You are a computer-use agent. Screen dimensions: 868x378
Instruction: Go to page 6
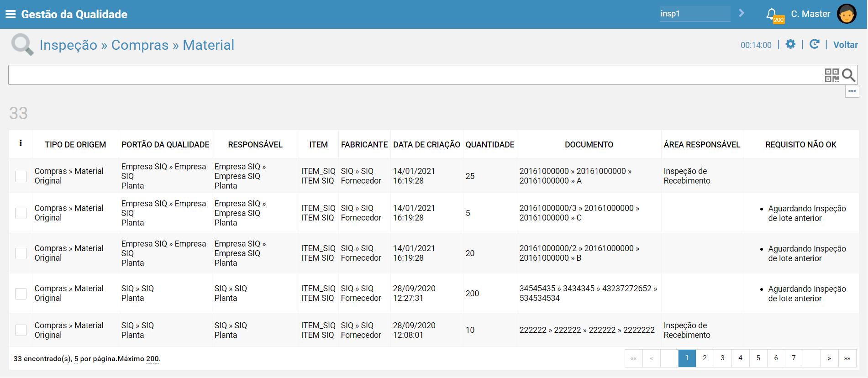(x=776, y=358)
